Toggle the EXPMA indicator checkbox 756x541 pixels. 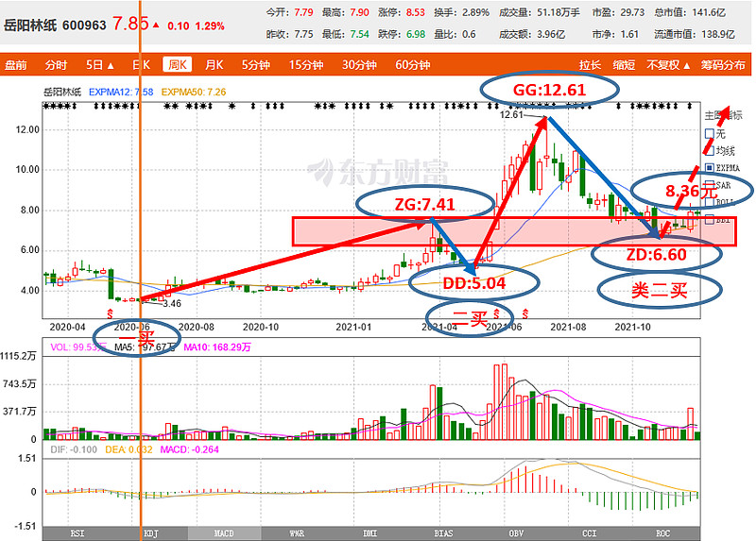point(710,168)
